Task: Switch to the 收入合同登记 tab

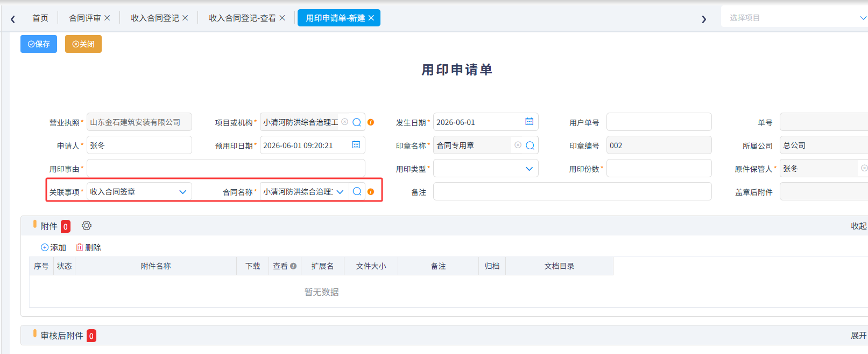Action: pos(155,18)
